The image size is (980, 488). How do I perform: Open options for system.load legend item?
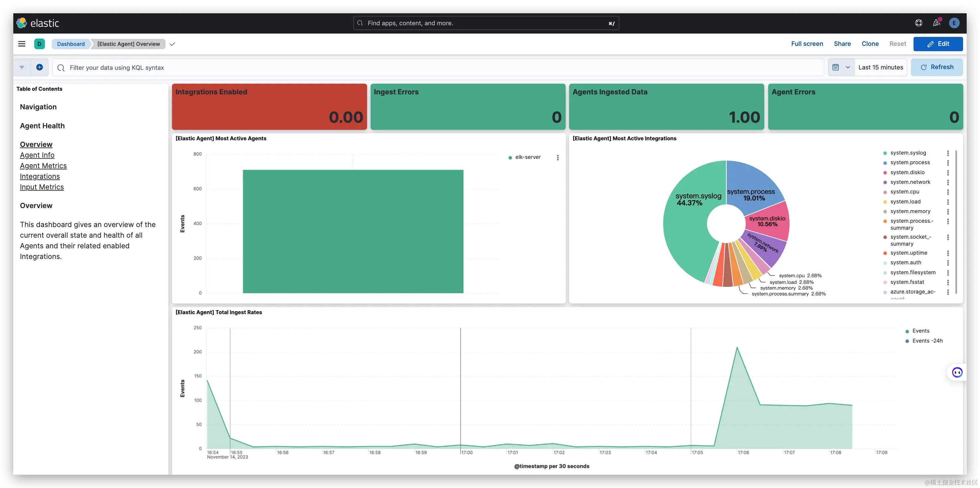(948, 202)
